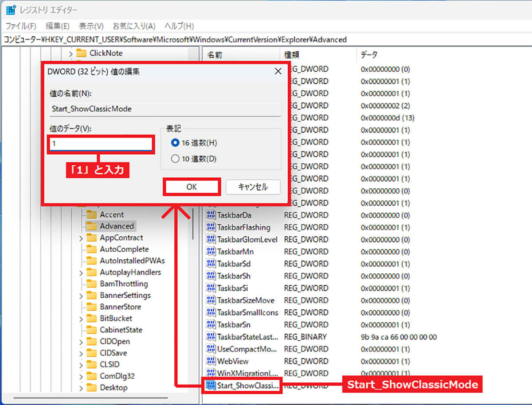The height and width of the screenshot is (405, 532).
Task: Click the Advanced folder icon in tree
Action: click(x=91, y=226)
